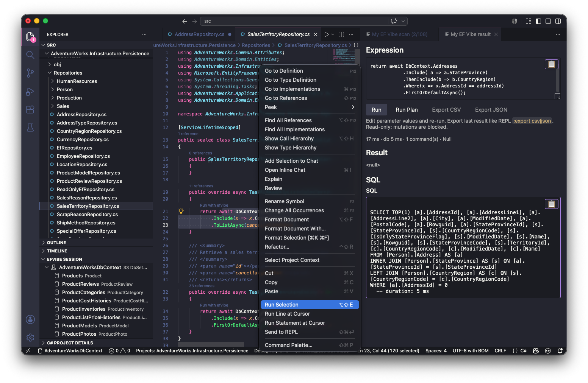Image resolution: width=588 pixels, height=383 pixels.
Task: Choose Go to Definition in context menu
Action: click(x=310, y=71)
